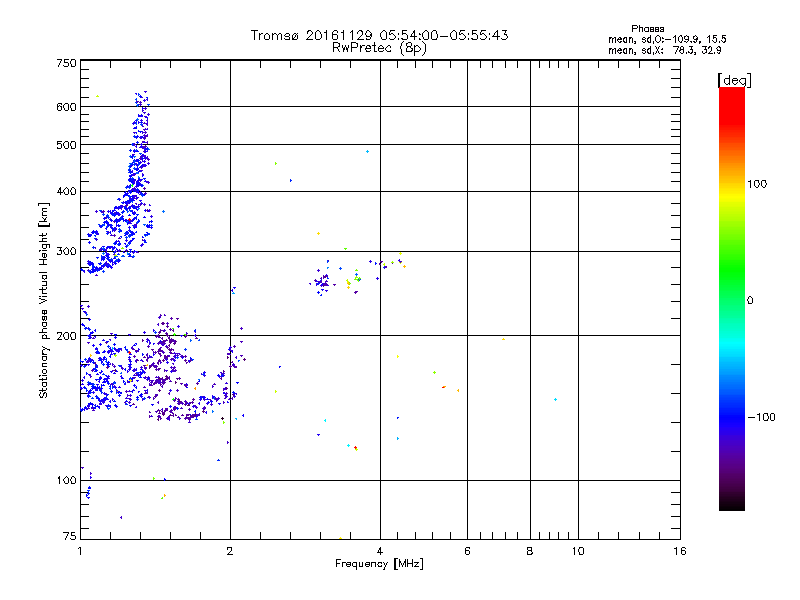The height and width of the screenshot is (600, 800).
Task: Click the x-axis tick label '6'
Action: point(467,551)
